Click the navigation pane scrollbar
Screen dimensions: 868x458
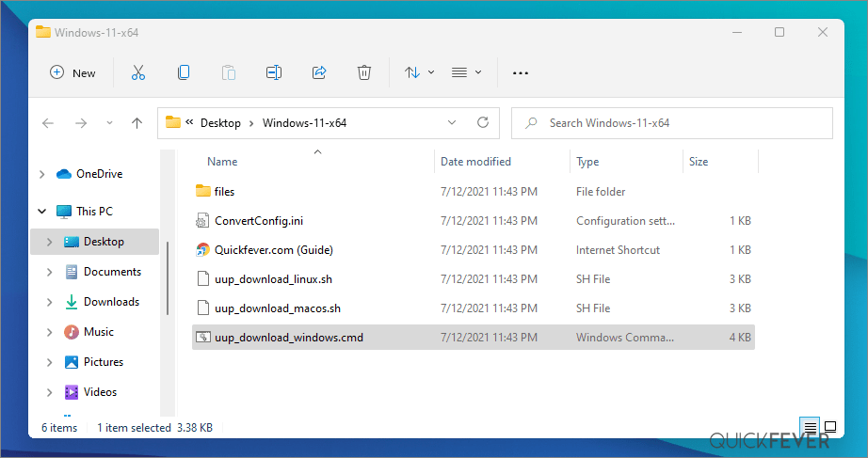pyautogui.click(x=168, y=278)
